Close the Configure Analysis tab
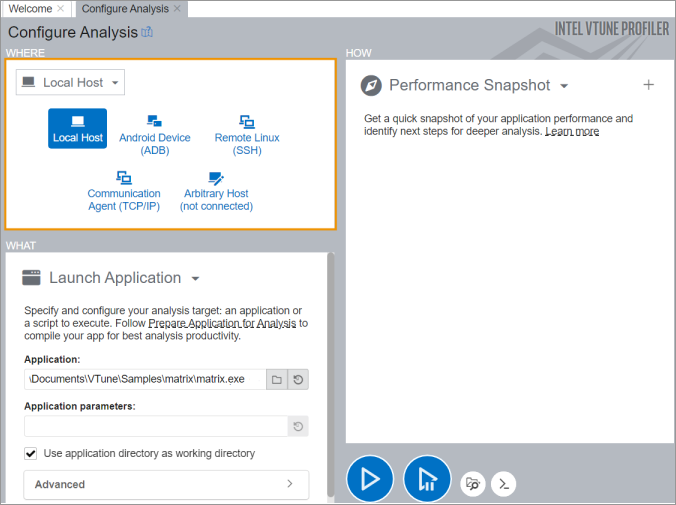Viewport: 676px width, 505px height. [178, 8]
